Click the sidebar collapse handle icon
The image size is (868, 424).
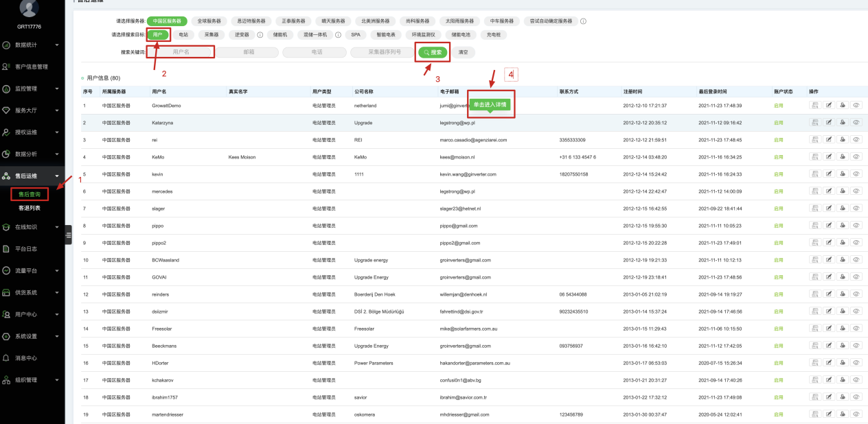pos(68,235)
